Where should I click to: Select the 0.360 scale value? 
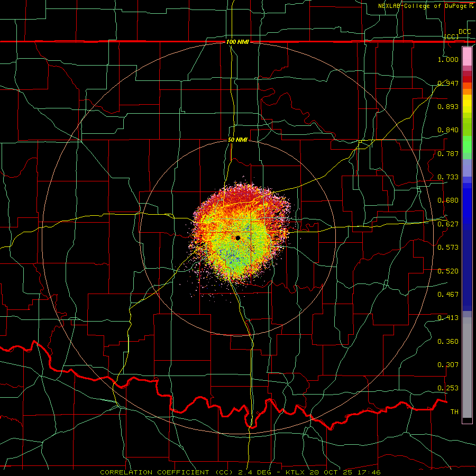(448, 341)
